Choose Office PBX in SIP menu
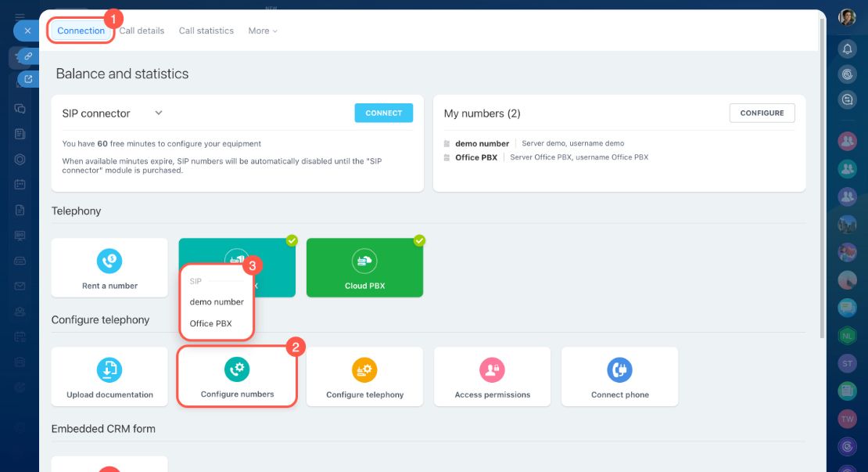This screenshot has width=868, height=472. (211, 323)
